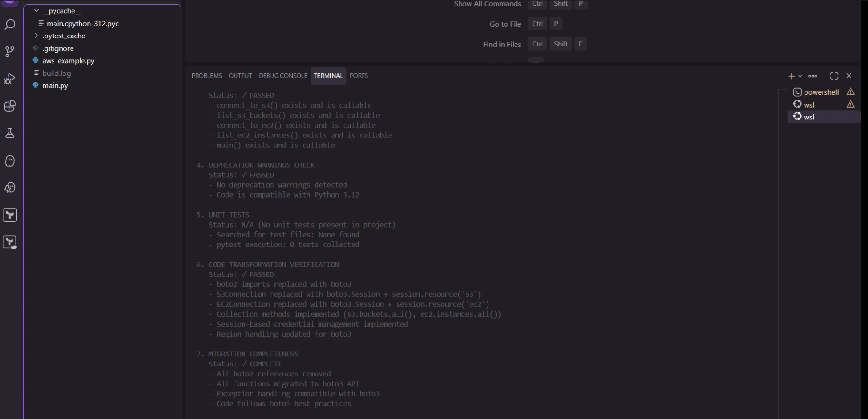The width and height of the screenshot is (868, 419).
Task: Open the Source Control view
Action: coord(9,52)
